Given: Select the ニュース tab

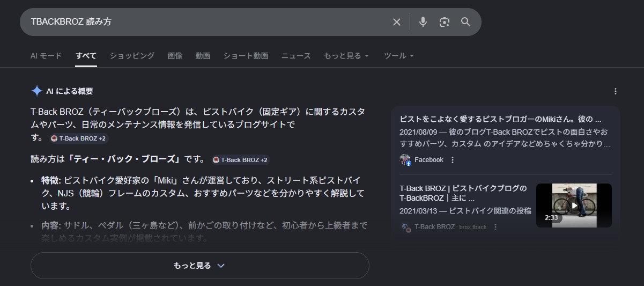Looking at the screenshot, I should coord(296,56).
